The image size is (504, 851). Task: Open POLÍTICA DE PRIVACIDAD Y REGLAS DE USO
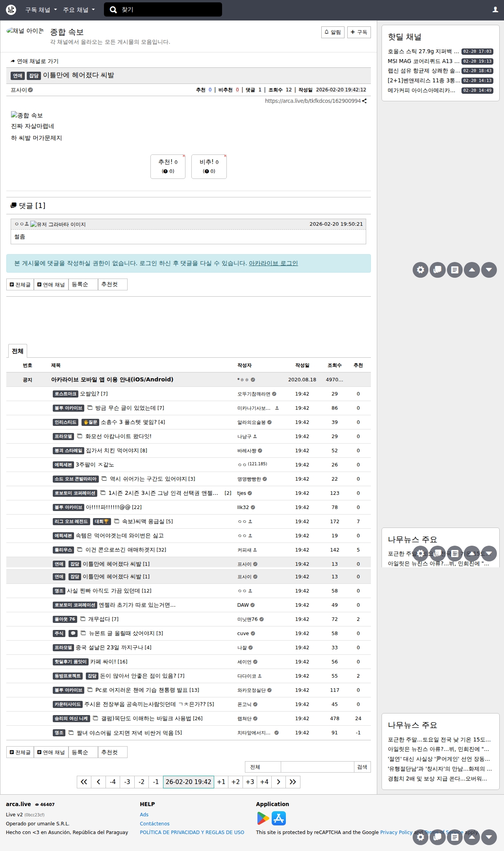[x=192, y=832]
